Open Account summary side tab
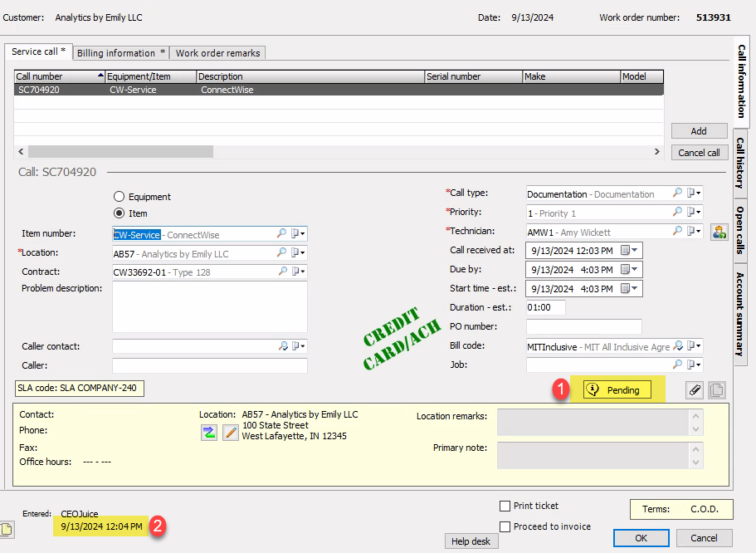 [x=740, y=315]
